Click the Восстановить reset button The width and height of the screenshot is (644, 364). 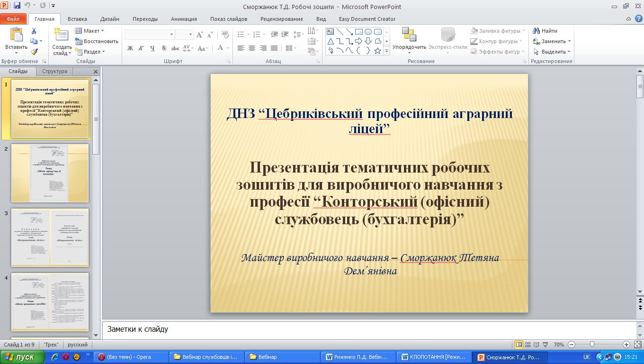point(97,41)
